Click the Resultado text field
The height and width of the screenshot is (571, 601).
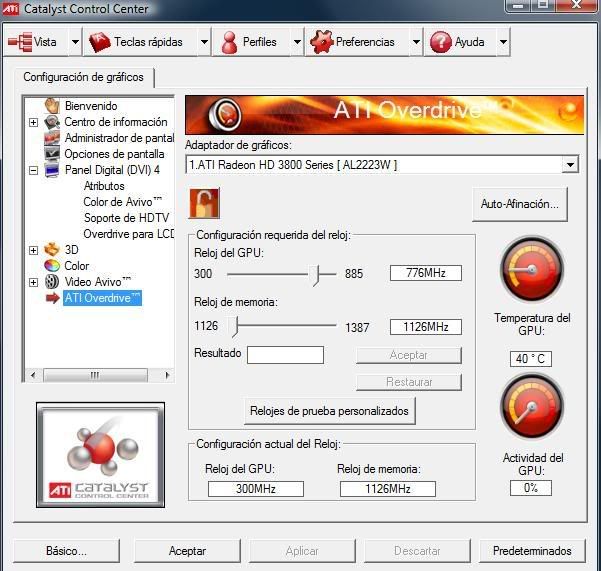click(285, 355)
